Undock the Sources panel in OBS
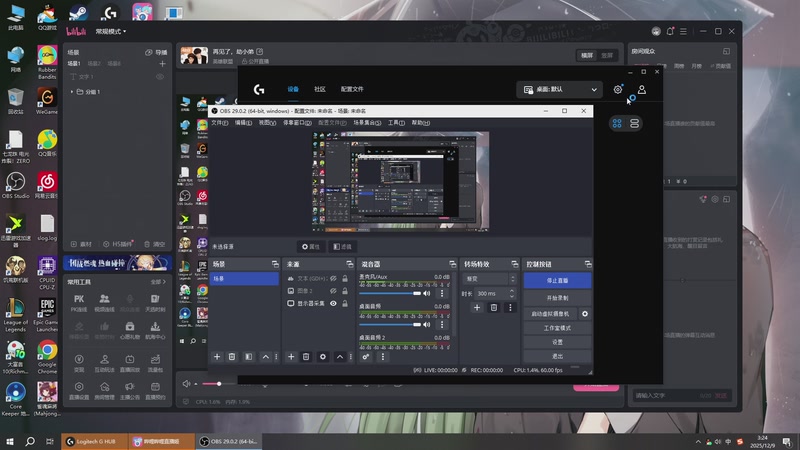This screenshot has width=800, height=450. click(349, 264)
